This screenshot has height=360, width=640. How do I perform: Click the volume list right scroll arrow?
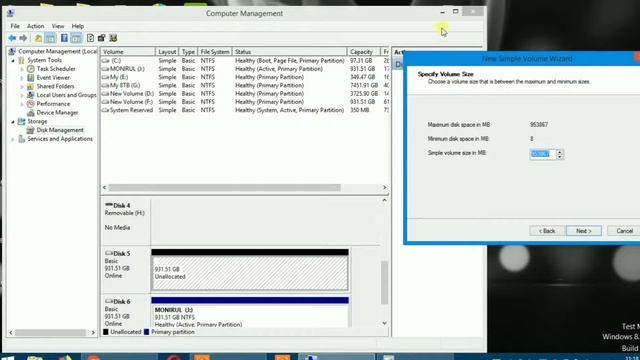[384, 187]
